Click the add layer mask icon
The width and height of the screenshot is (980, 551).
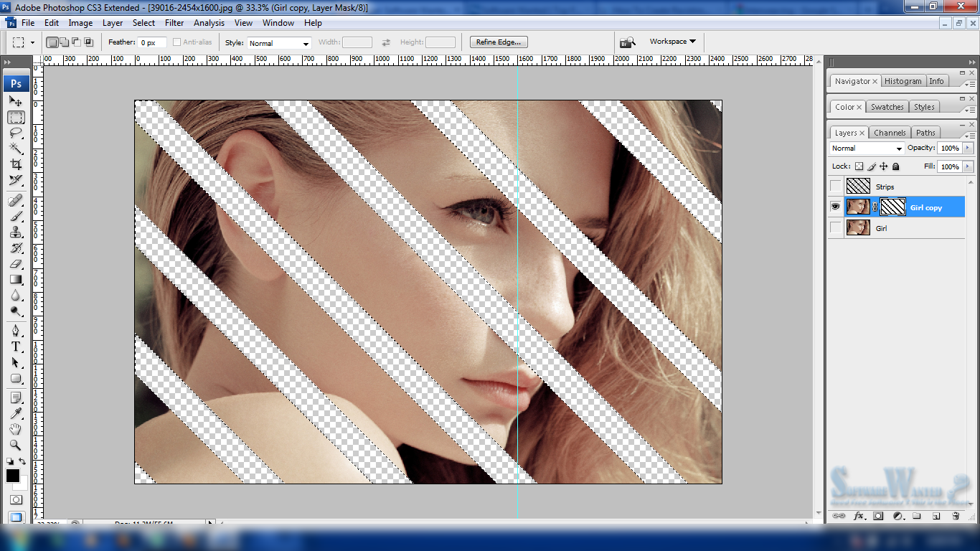tap(877, 516)
